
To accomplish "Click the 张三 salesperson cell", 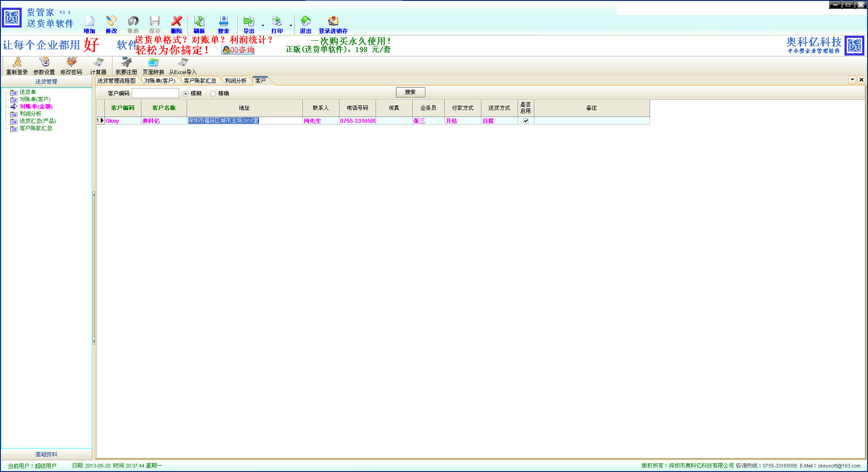I will (x=429, y=121).
